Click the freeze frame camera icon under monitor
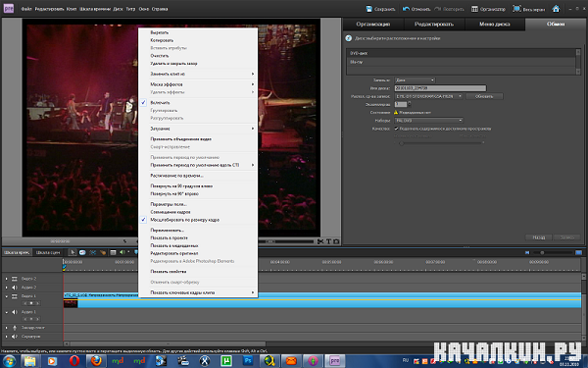The image size is (588, 368). [x=336, y=241]
